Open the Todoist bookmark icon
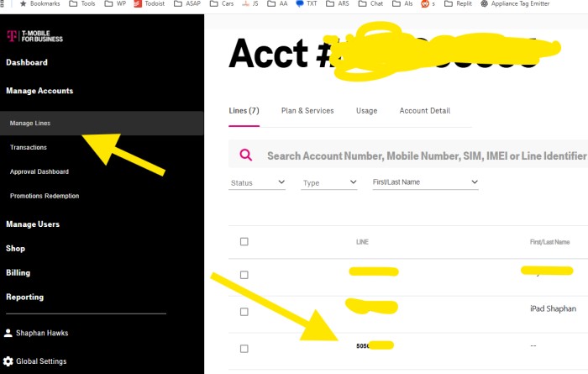This screenshot has height=374, width=588. click(x=138, y=3)
